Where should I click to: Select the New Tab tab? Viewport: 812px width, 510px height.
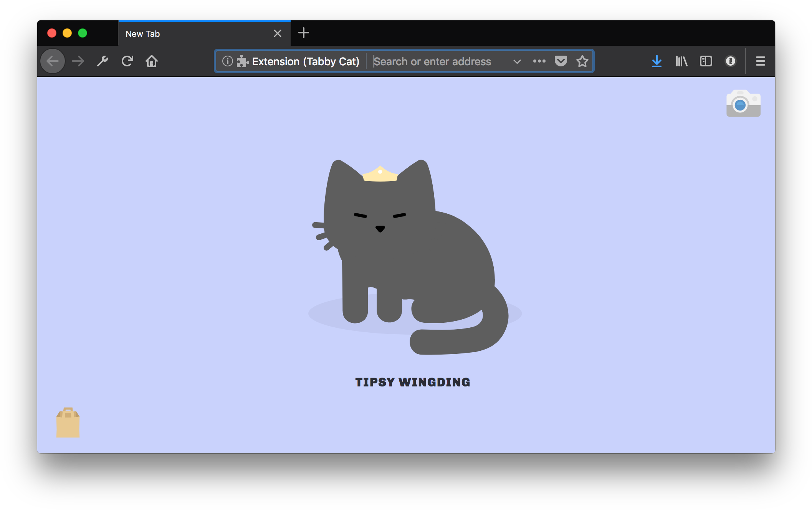point(204,33)
